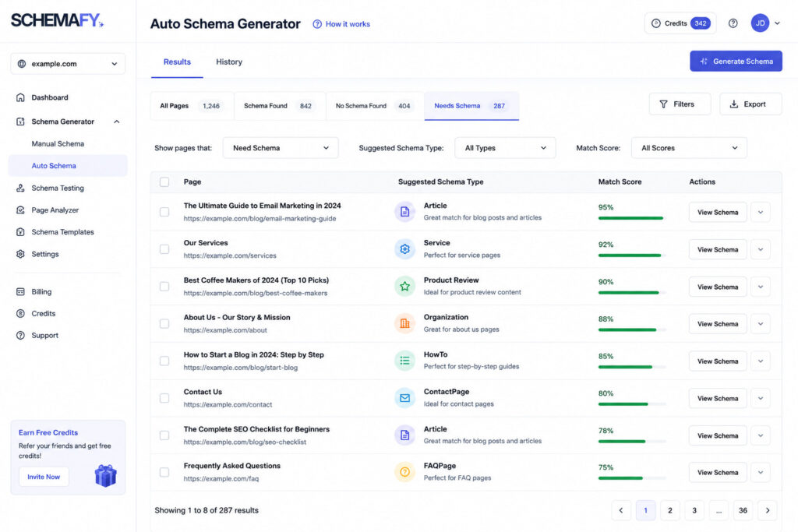Screen dimensions: 798x532
Task: Click the Schema Templates icon
Action: (x=20, y=232)
